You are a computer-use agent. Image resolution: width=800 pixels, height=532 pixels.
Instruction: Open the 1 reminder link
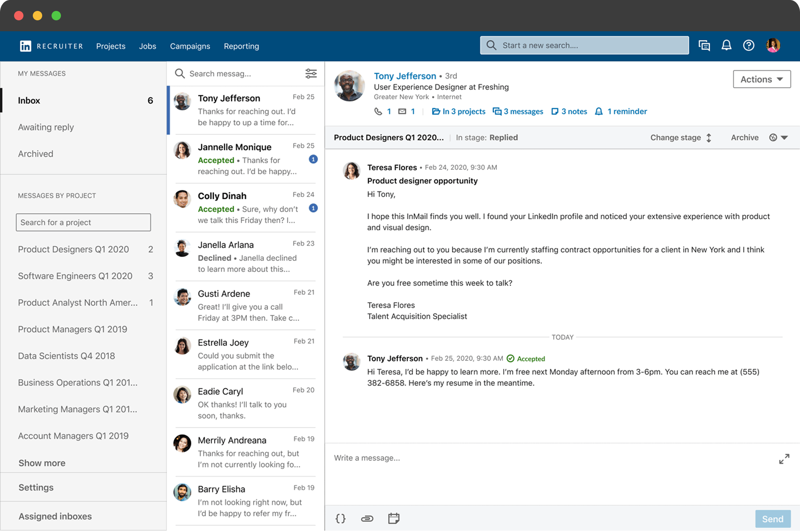point(621,111)
